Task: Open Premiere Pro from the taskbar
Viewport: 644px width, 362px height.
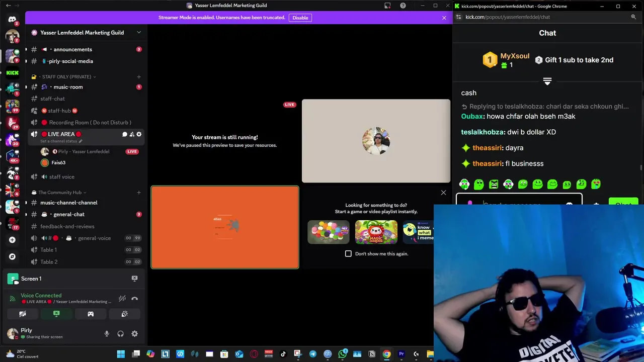Action: click(x=401, y=354)
